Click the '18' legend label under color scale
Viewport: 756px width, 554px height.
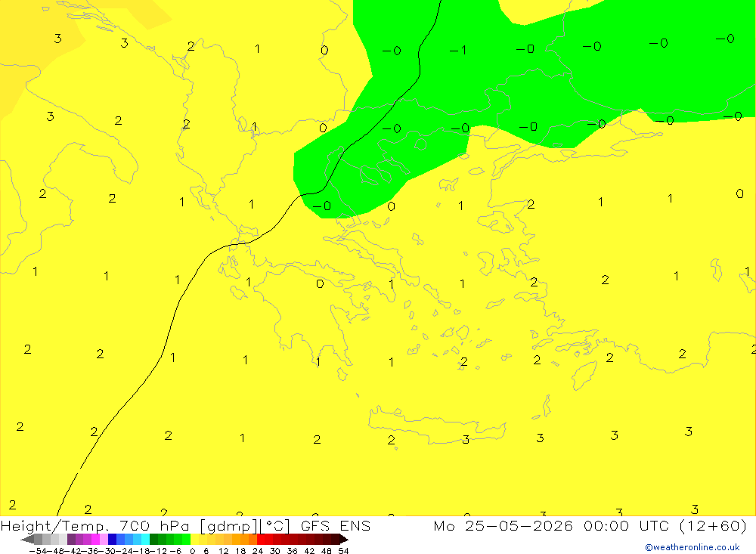point(240,551)
